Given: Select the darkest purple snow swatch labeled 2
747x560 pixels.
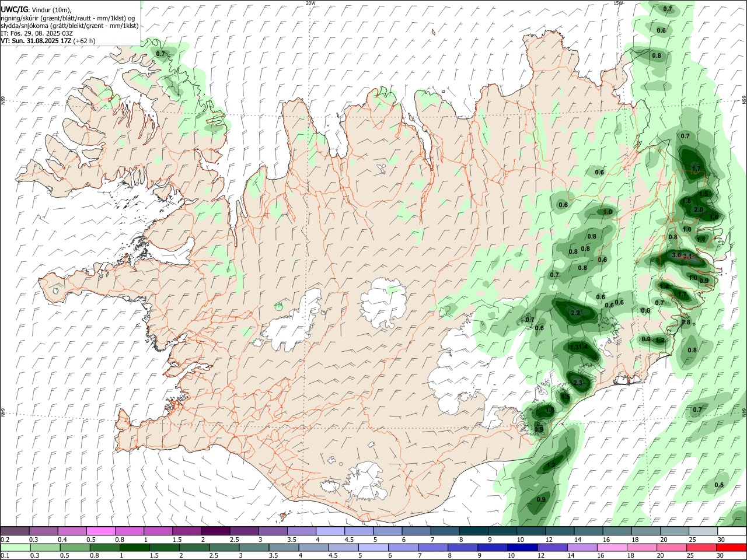Looking at the screenshot, I should (x=215, y=531).
